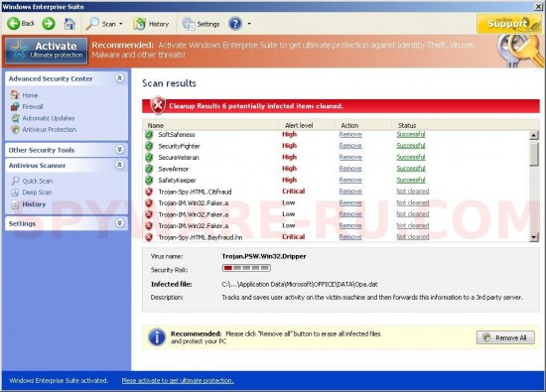Click Not cleaned status for Trojan-Spy.HTML.Bayfraud.hn
This screenshot has width=546, height=392.
[x=413, y=237]
